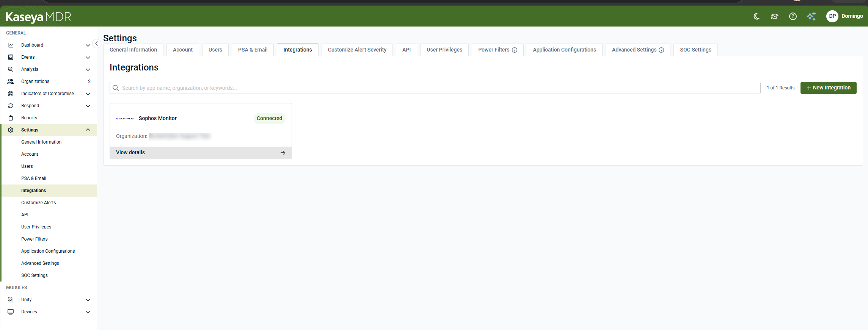The image size is (868, 330).
Task: Click the Reports clipboard icon
Action: (11, 118)
